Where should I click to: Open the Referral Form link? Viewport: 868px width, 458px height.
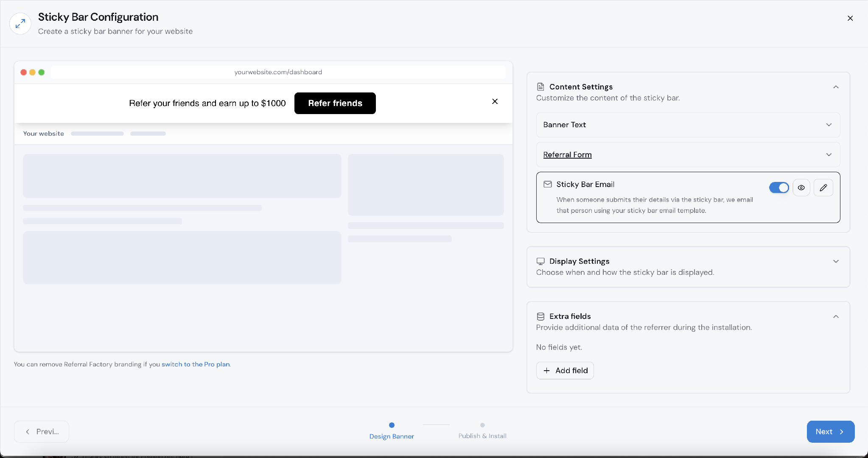[x=567, y=155]
